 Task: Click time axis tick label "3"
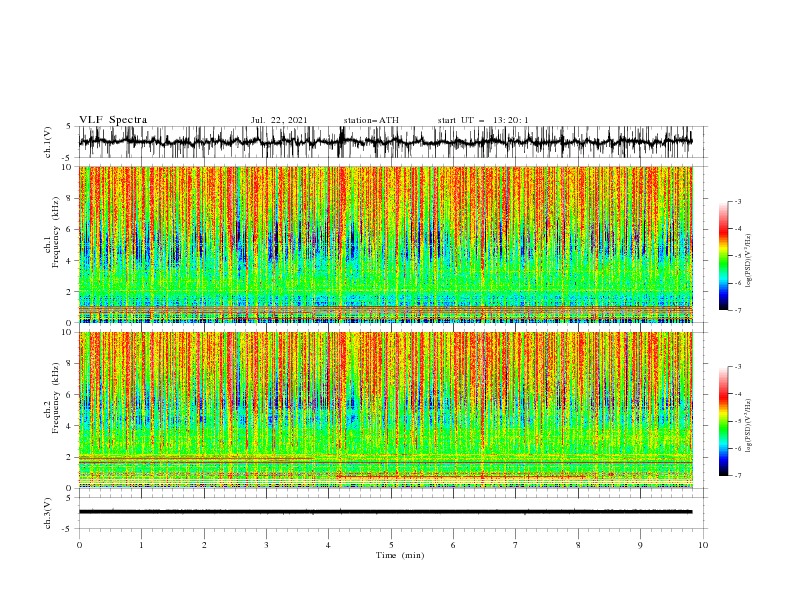pos(266,545)
